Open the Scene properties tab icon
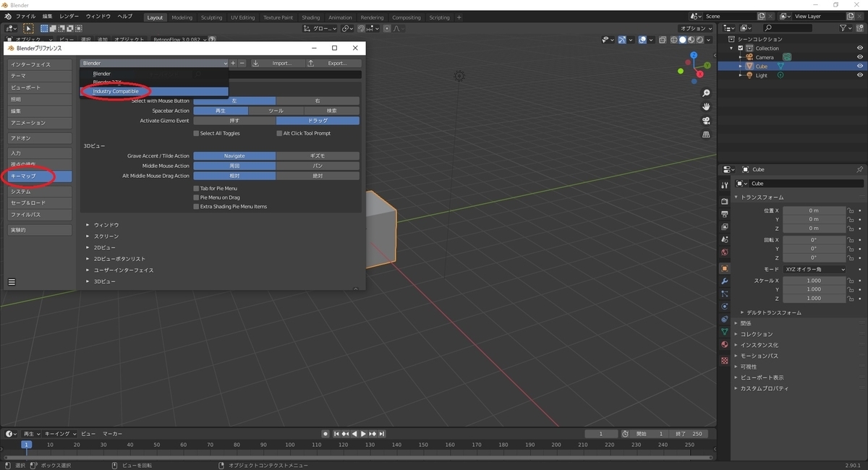Viewport: 868px width, 470px height. [x=725, y=239]
